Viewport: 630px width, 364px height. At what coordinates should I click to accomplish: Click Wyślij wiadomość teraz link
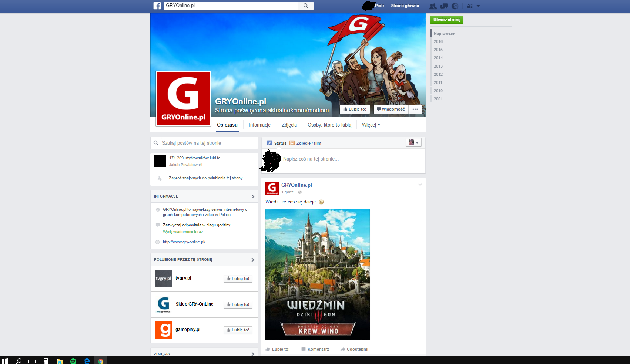[x=183, y=232]
